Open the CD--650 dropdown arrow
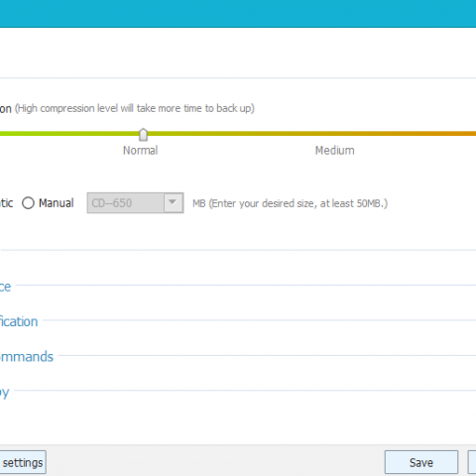This screenshot has width=476, height=476. click(x=173, y=202)
